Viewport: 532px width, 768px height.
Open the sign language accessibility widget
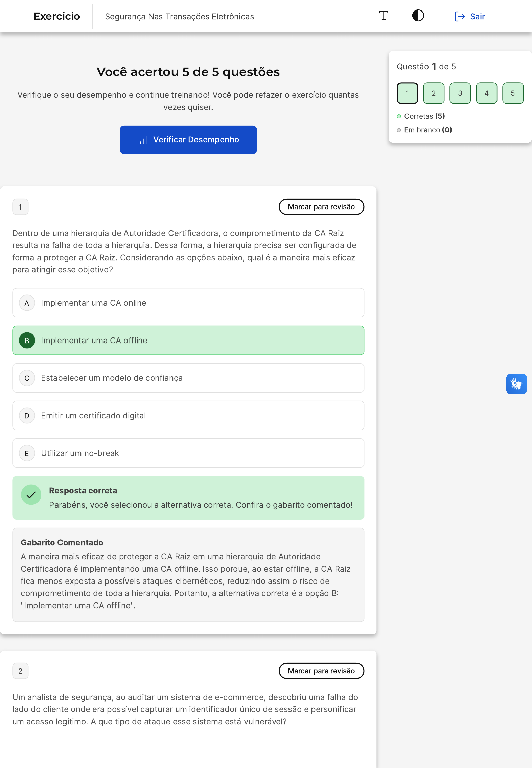(x=516, y=384)
